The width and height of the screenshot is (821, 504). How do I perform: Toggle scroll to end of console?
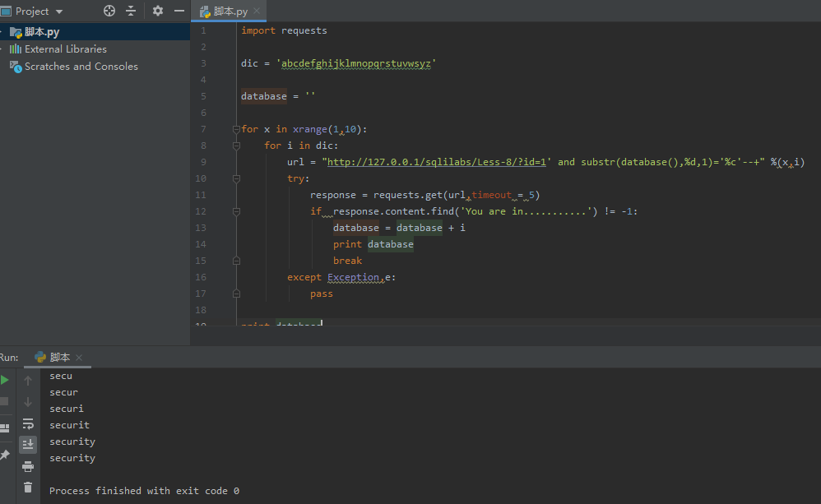(x=28, y=444)
